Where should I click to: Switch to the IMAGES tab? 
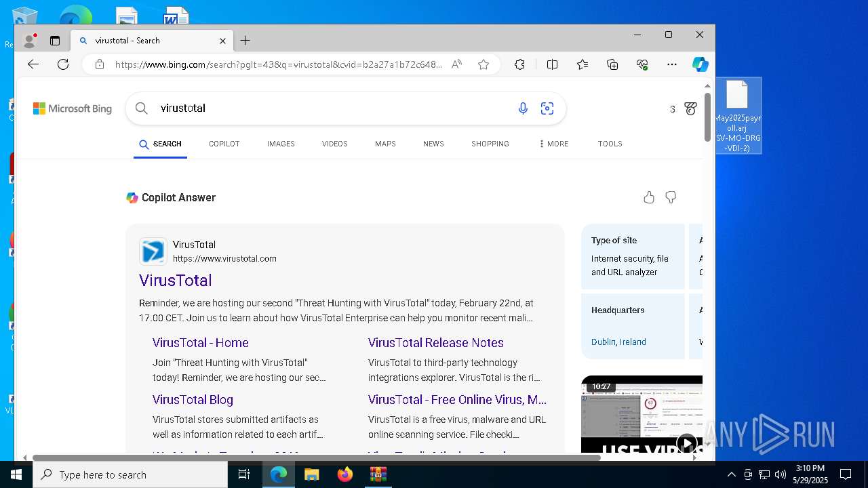pyautogui.click(x=281, y=144)
